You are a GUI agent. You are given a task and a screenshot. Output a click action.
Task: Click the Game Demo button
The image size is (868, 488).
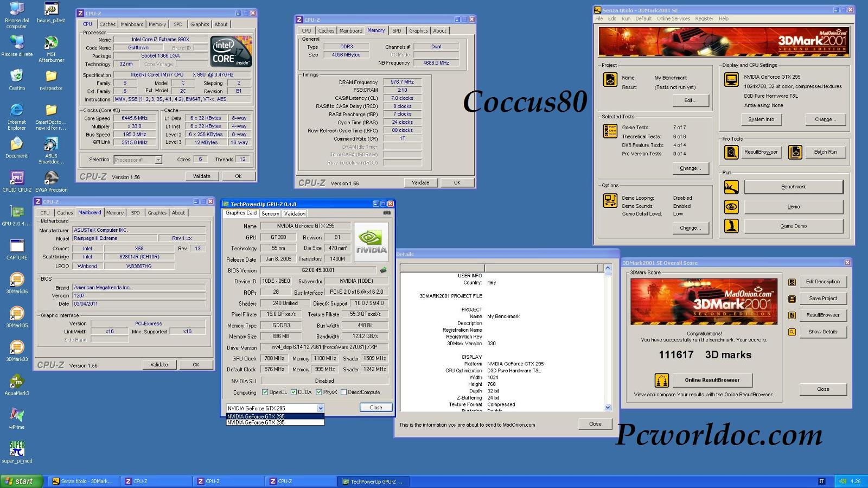(793, 226)
